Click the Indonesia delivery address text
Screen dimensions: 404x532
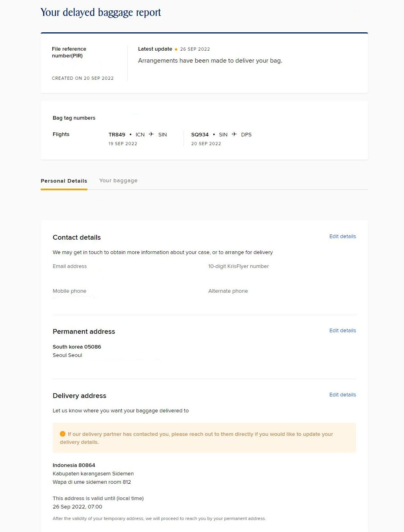click(74, 465)
